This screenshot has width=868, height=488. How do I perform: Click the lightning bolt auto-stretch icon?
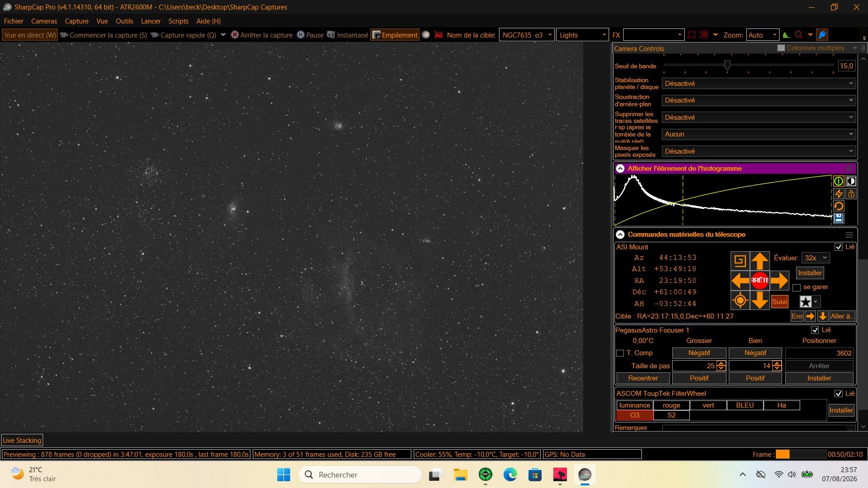tap(839, 194)
